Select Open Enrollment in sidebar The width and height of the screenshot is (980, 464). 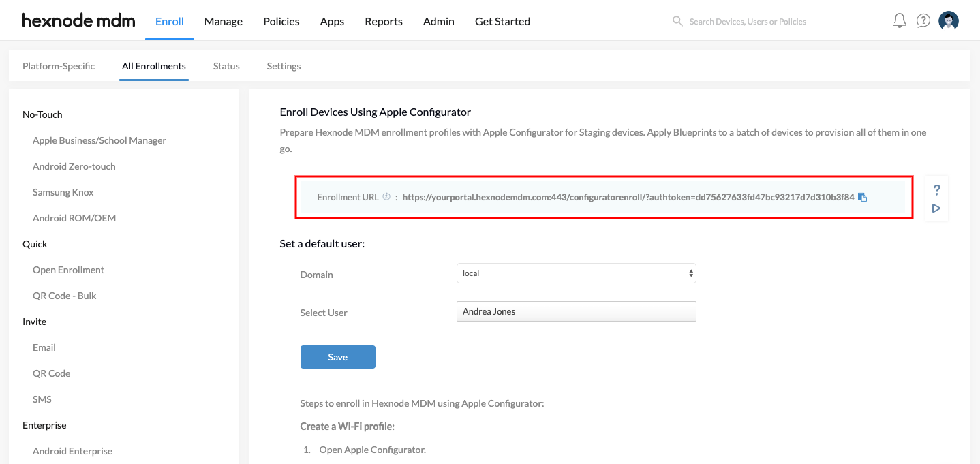[68, 270]
